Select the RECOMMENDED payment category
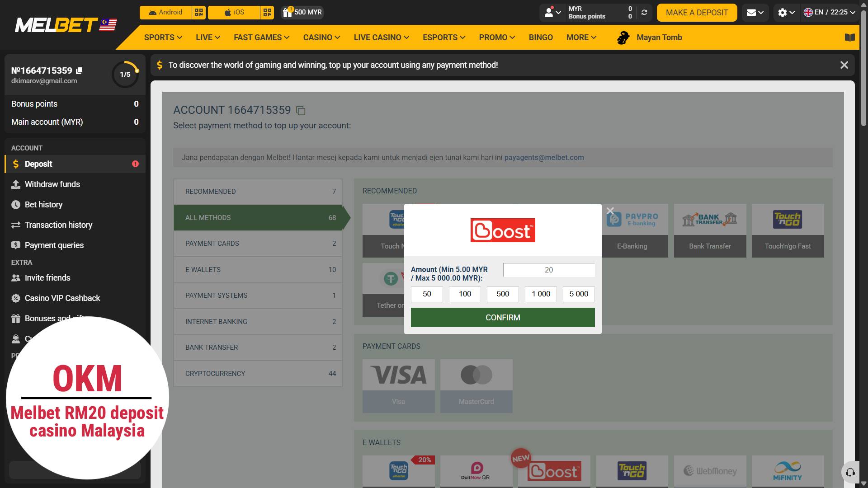This screenshot has width=868, height=488. (x=258, y=192)
